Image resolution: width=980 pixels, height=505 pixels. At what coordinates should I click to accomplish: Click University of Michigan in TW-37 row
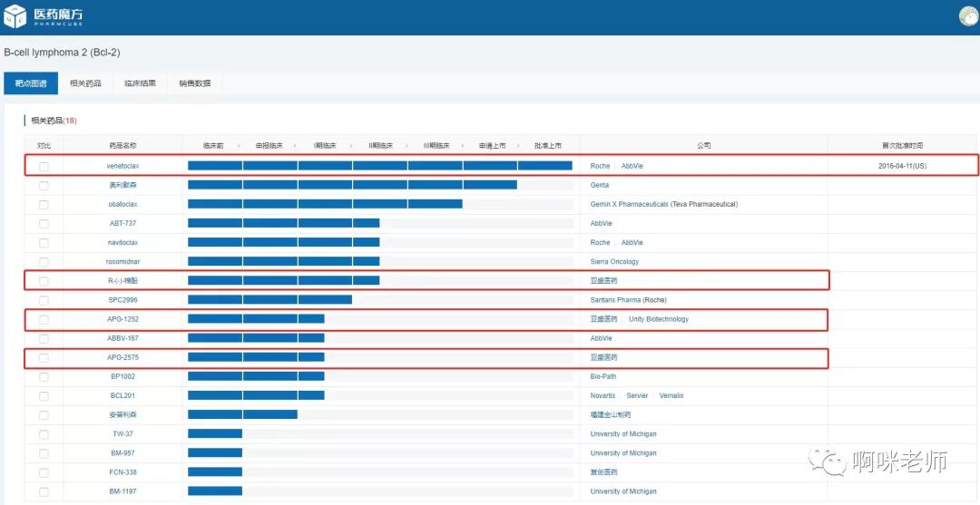(x=623, y=434)
